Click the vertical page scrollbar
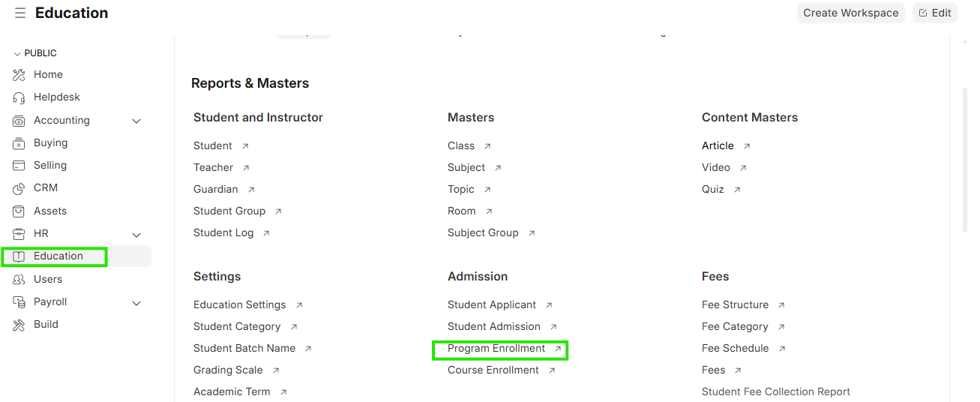980x402 pixels. (964, 157)
